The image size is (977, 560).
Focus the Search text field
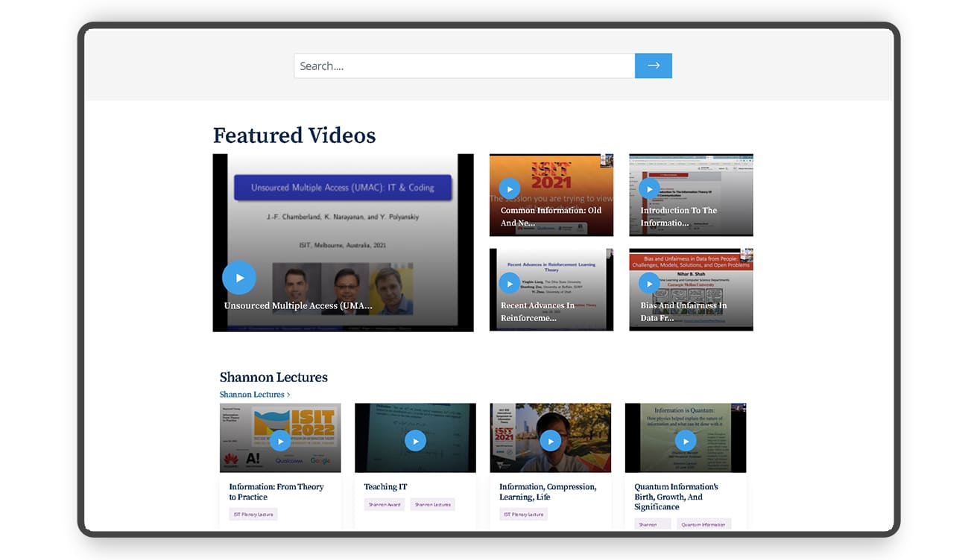click(464, 66)
